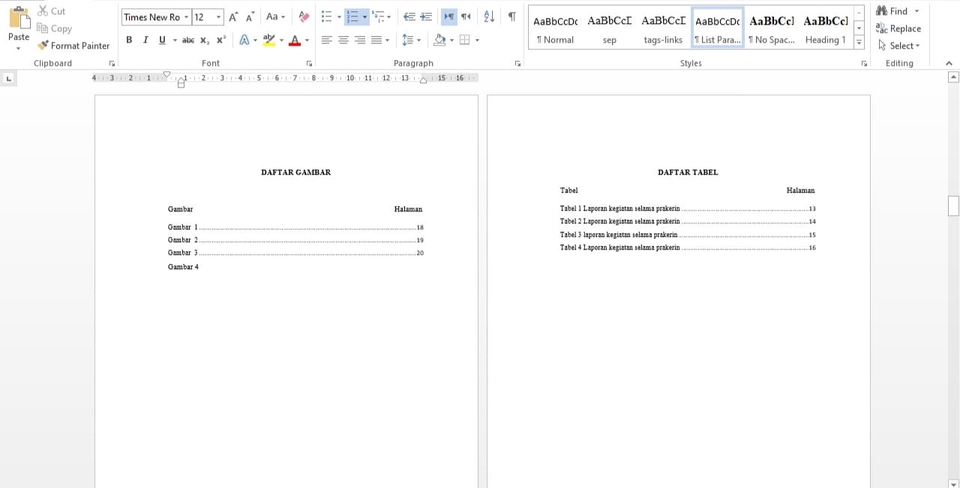Set right-to-left text direction
The image size is (960, 488).
pyautogui.click(x=466, y=17)
